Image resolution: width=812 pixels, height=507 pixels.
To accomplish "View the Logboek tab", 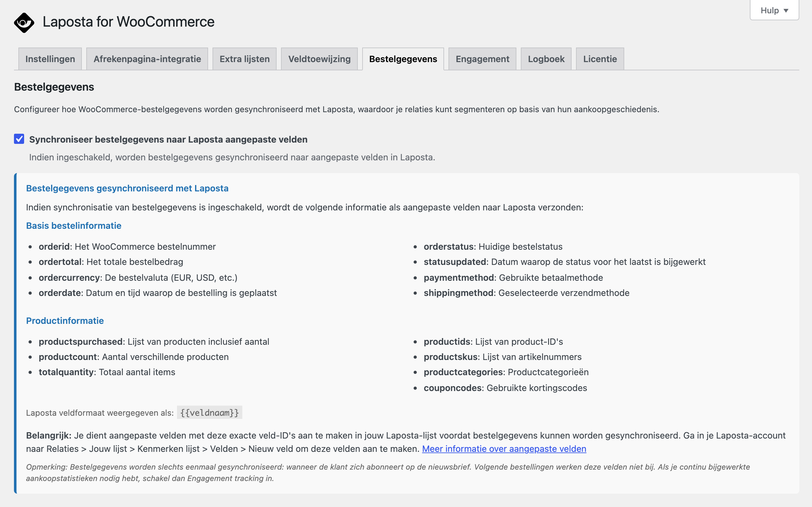I will coord(546,59).
